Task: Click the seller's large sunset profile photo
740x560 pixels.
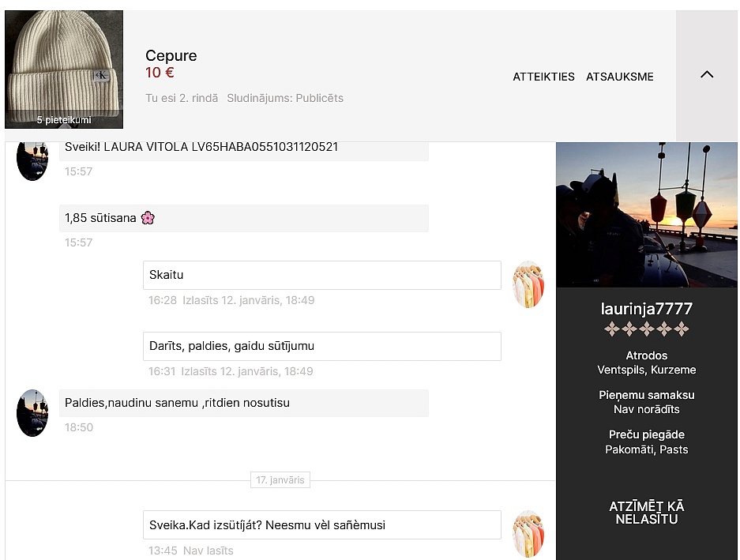Action: point(646,215)
